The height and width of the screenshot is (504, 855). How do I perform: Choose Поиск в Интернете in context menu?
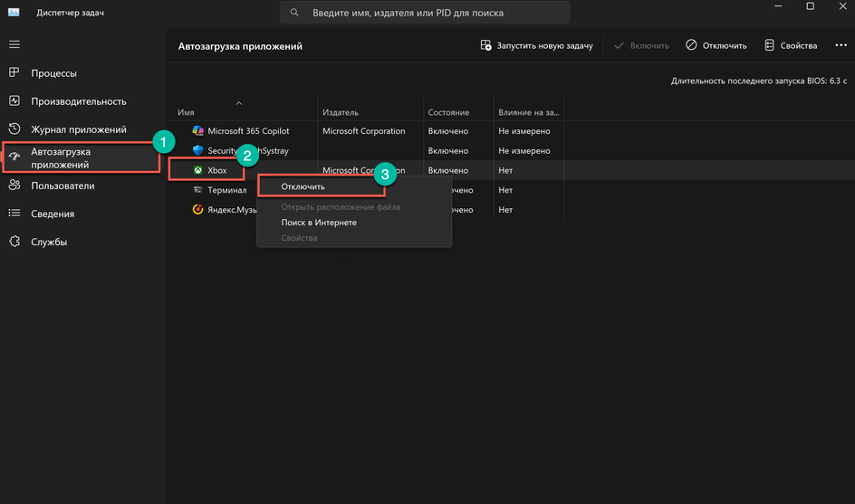(x=319, y=223)
